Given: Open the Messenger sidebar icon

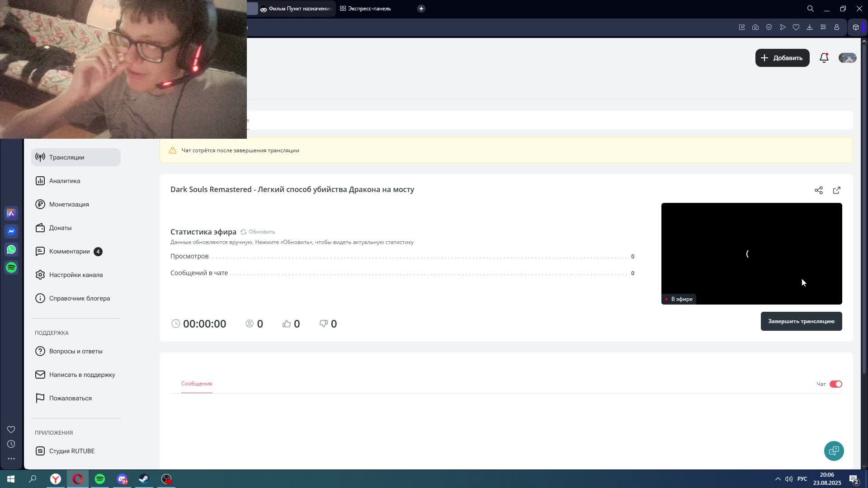Looking at the screenshot, I should 11,231.
